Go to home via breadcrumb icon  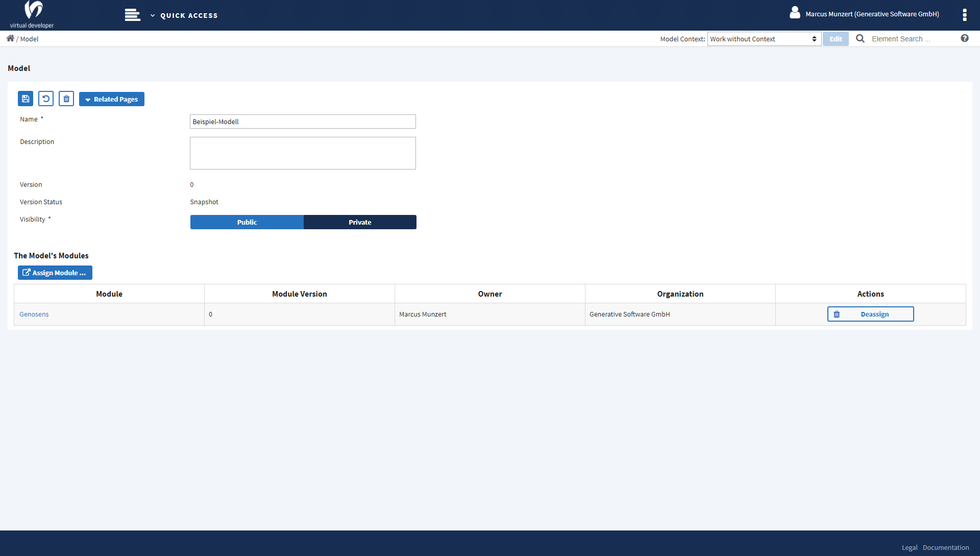click(x=10, y=38)
